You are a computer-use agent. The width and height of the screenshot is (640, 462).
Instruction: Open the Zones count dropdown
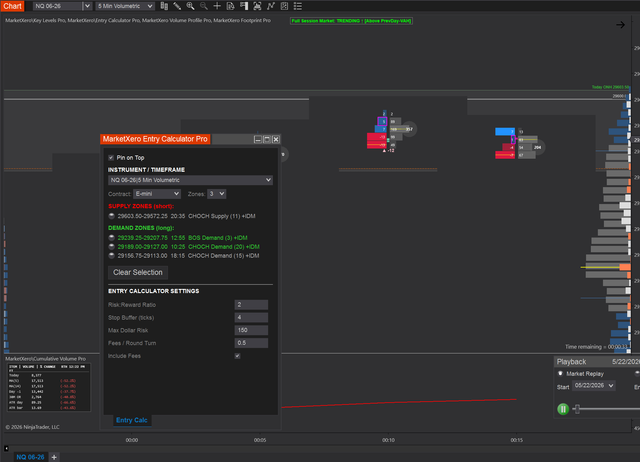tap(216, 194)
